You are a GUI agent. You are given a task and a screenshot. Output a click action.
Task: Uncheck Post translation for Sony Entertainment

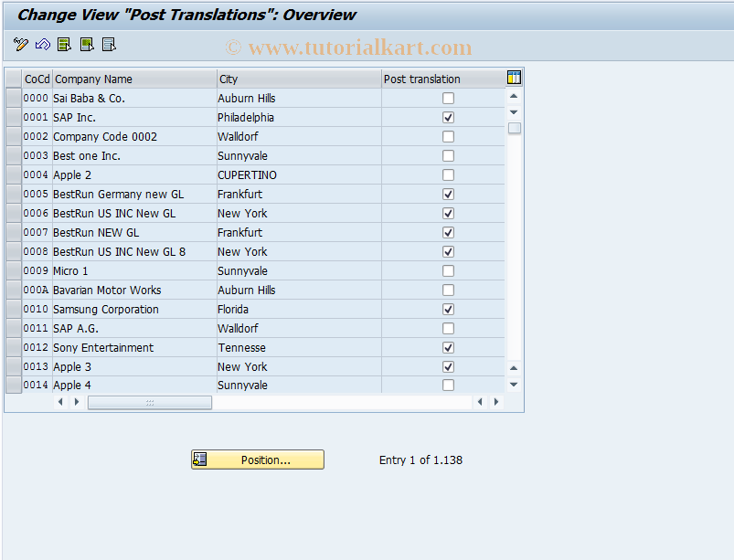click(x=448, y=348)
